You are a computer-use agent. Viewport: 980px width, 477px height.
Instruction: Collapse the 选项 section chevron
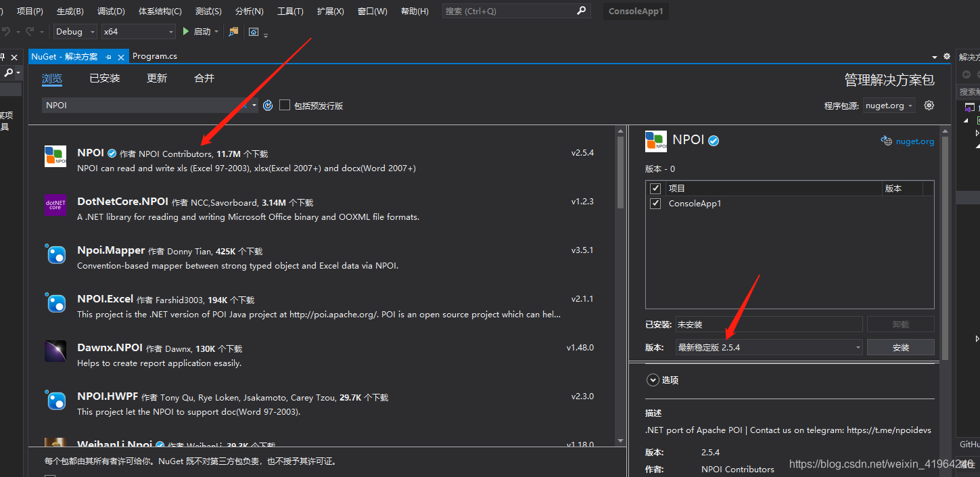point(653,380)
